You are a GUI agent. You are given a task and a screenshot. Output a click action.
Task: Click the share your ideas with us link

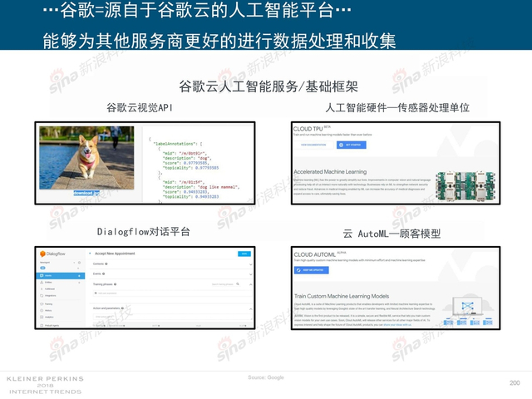397,325
